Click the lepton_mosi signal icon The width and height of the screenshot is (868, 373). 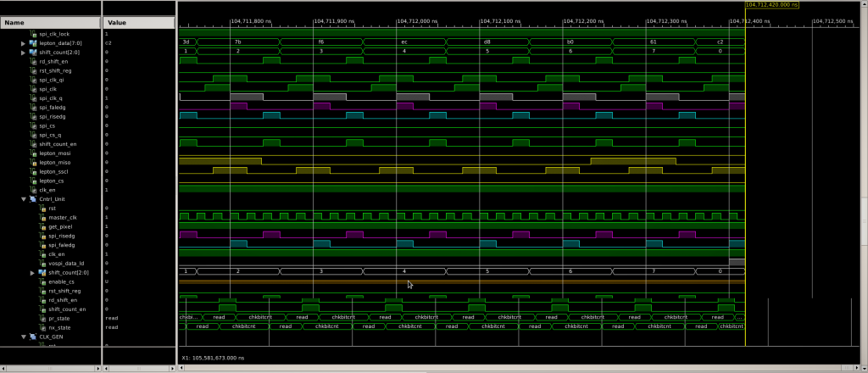click(x=33, y=153)
